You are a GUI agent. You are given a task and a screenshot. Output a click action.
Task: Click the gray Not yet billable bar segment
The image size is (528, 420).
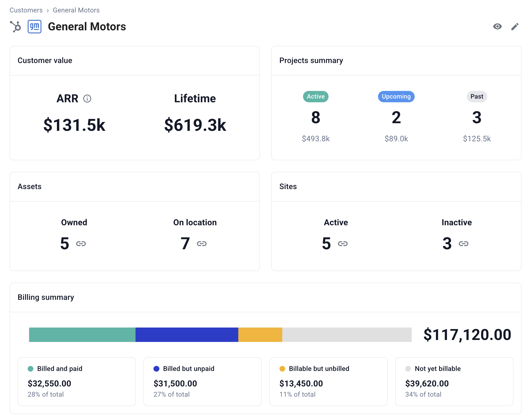pyautogui.click(x=347, y=335)
